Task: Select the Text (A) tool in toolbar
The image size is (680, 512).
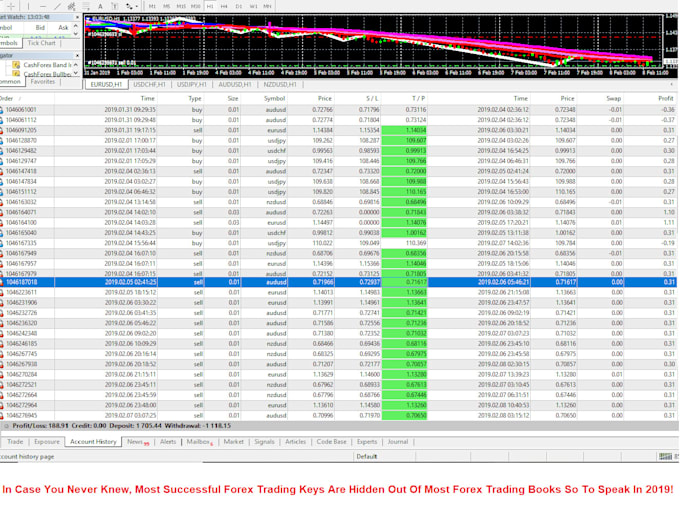Action: (x=100, y=6)
